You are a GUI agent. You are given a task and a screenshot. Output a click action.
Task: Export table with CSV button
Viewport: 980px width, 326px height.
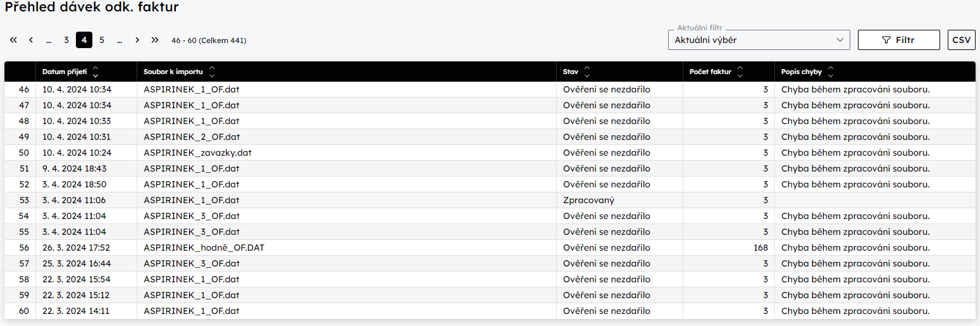(x=961, y=40)
